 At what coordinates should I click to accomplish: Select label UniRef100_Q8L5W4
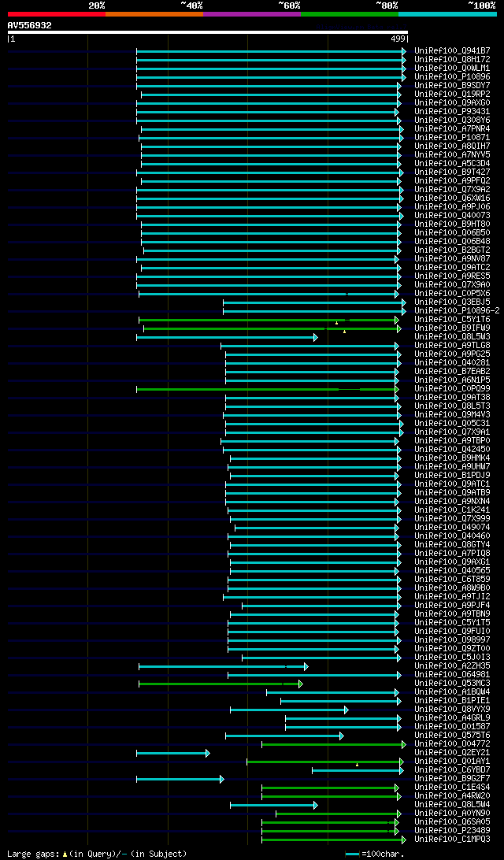tap(453, 805)
